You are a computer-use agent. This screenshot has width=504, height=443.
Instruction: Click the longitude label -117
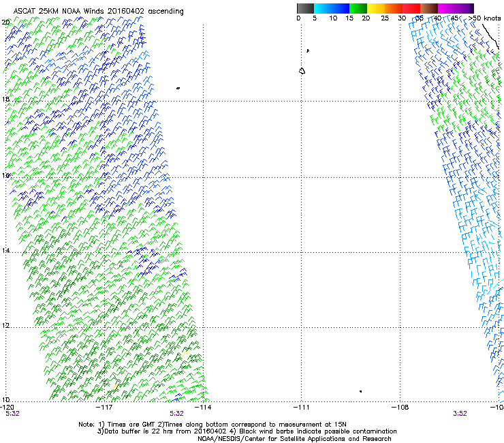tap(104, 408)
